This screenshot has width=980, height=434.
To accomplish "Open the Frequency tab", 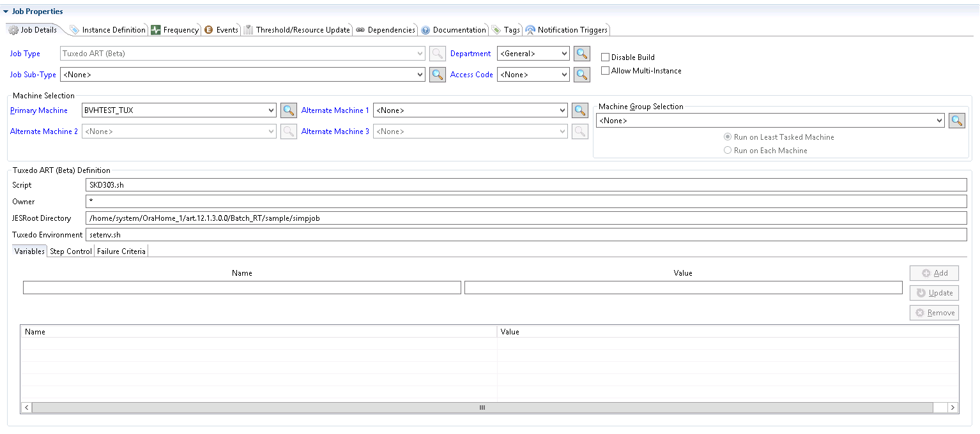I will pyautogui.click(x=175, y=30).
